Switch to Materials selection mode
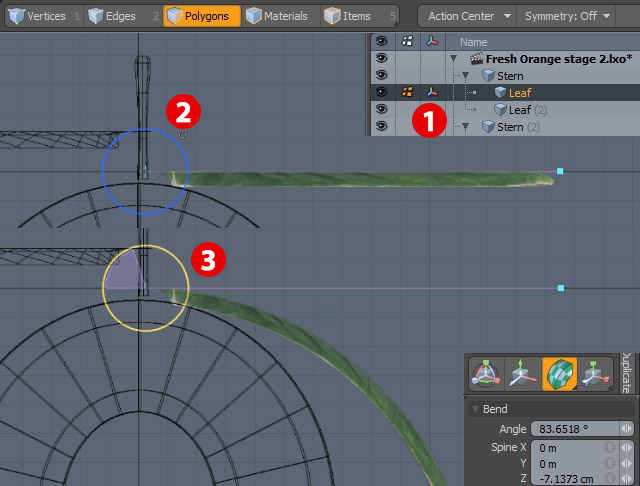 [280, 16]
